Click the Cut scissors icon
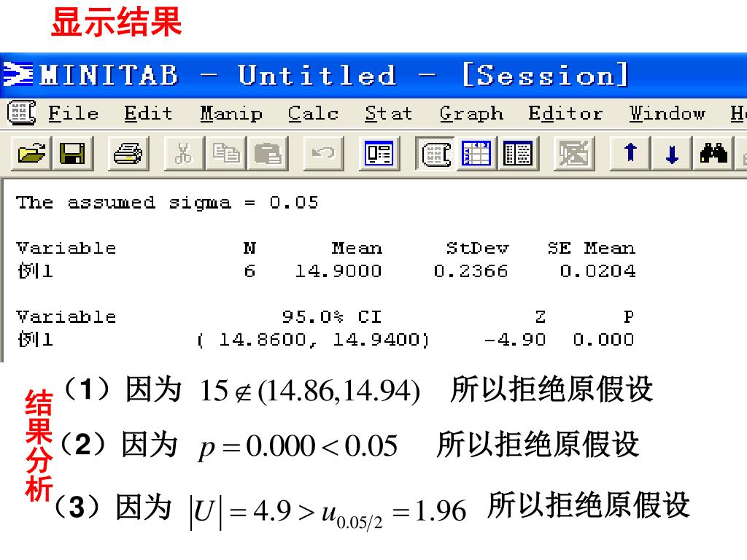Image resolution: width=747 pixels, height=560 pixels. 184,153
